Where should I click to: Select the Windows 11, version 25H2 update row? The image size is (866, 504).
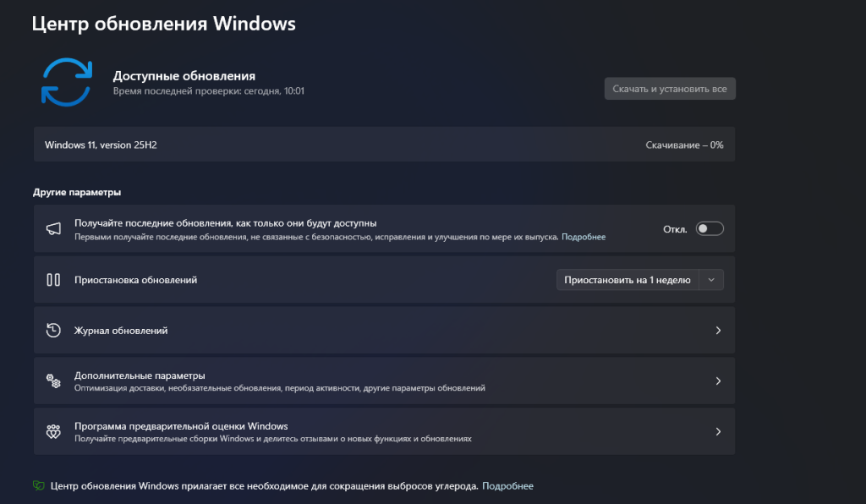101,145
